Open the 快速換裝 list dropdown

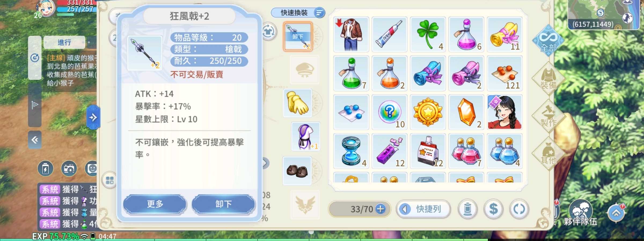point(319,13)
